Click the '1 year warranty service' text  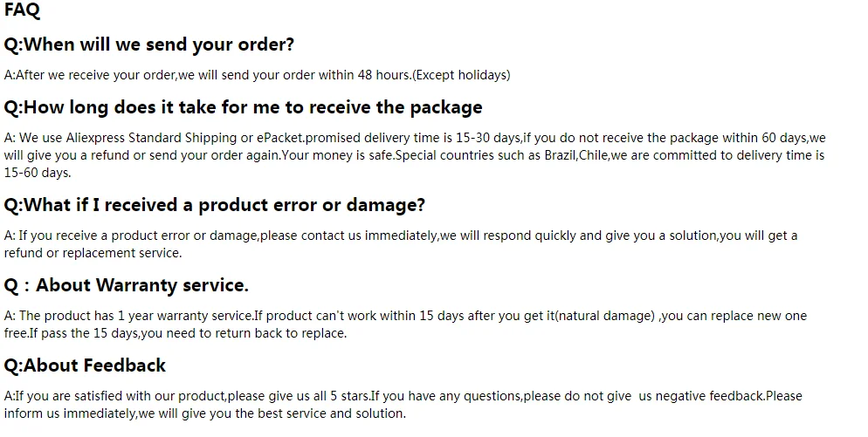pos(184,316)
